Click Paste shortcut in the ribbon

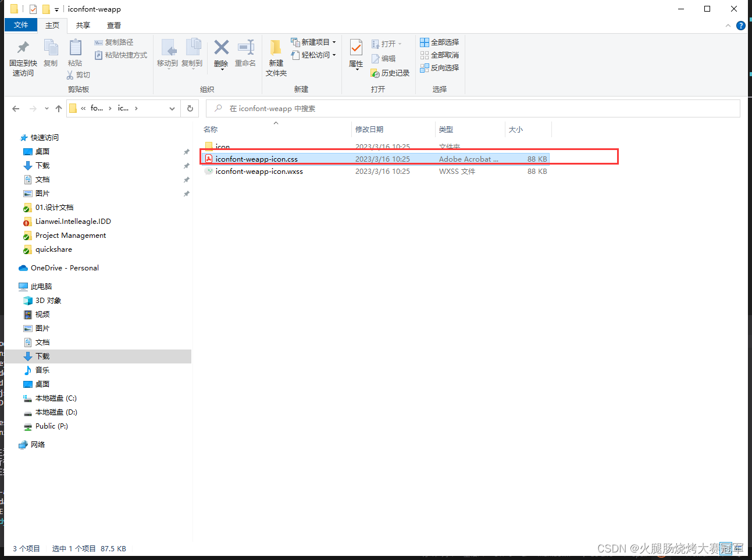pyautogui.click(x=121, y=55)
